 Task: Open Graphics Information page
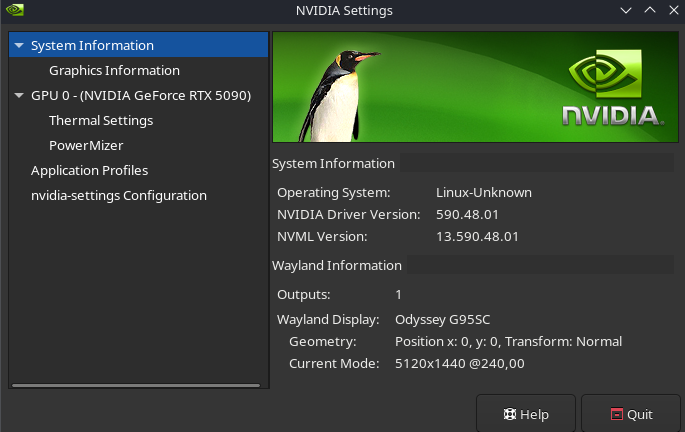tap(114, 70)
